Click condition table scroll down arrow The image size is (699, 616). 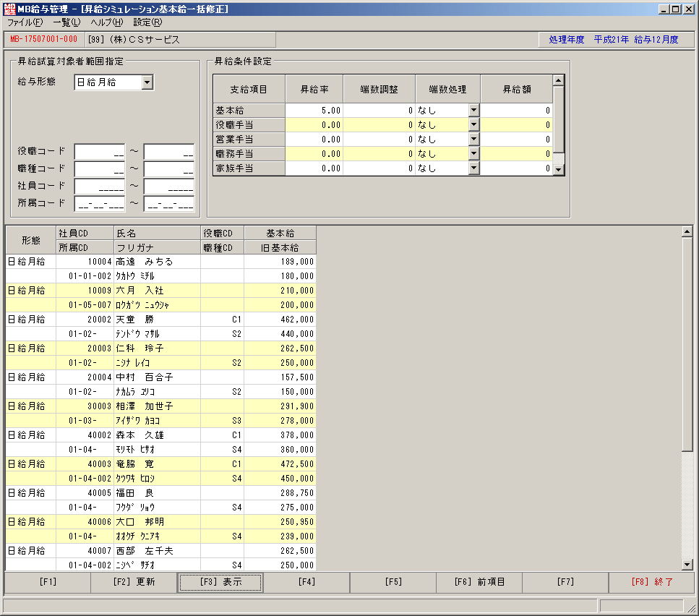point(558,169)
